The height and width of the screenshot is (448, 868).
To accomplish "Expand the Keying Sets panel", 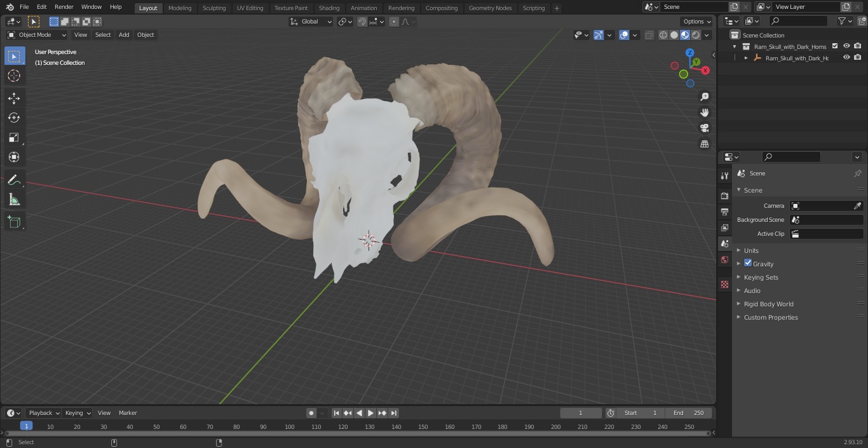I will (761, 277).
